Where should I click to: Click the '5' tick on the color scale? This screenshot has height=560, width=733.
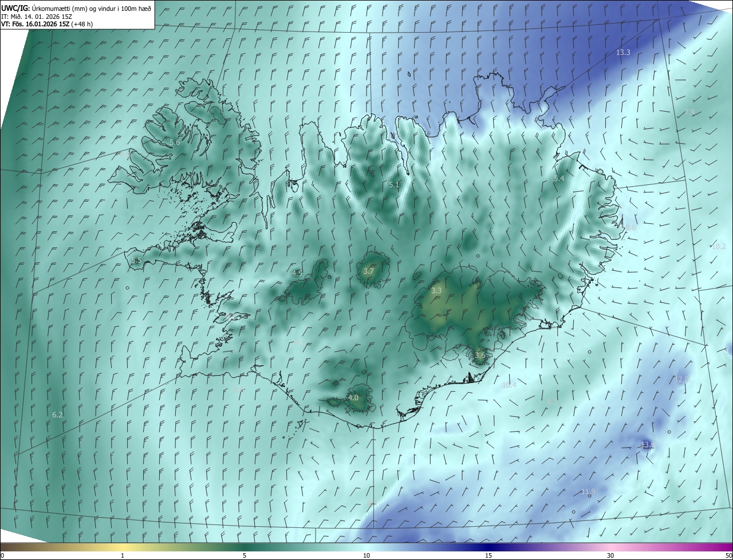pyautogui.click(x=245, y=556)
